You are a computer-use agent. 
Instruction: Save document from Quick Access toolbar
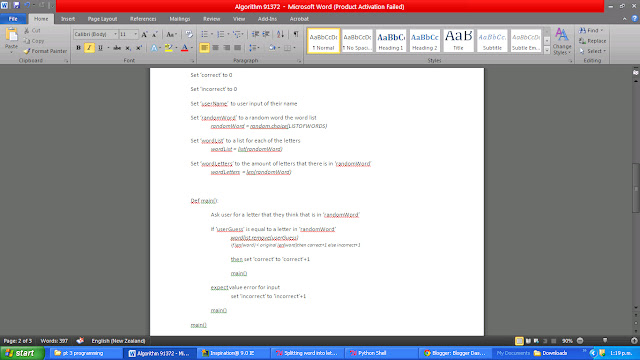tap(16, 5)
